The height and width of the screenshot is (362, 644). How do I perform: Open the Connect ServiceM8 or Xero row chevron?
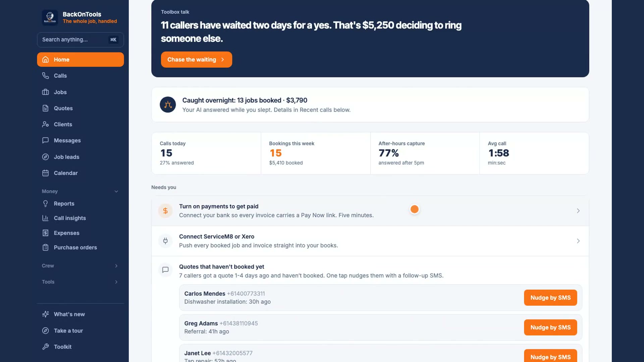point(578,241)
